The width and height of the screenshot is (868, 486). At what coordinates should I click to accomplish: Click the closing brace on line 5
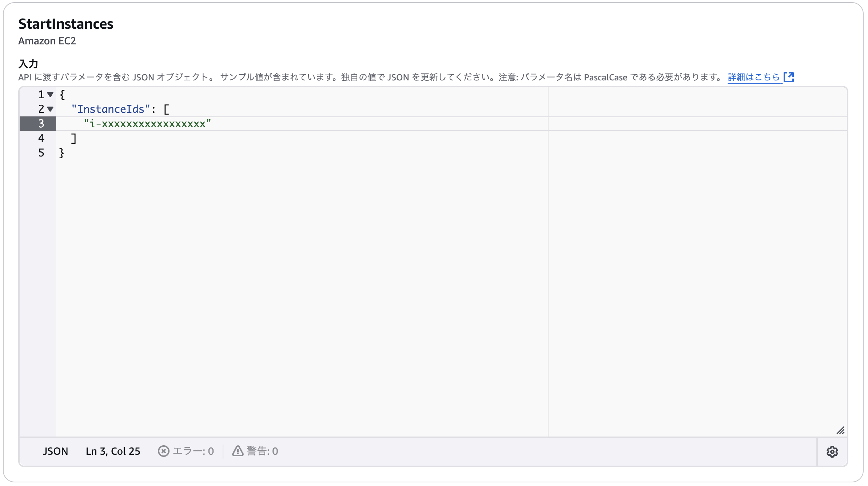click(62, 153)
